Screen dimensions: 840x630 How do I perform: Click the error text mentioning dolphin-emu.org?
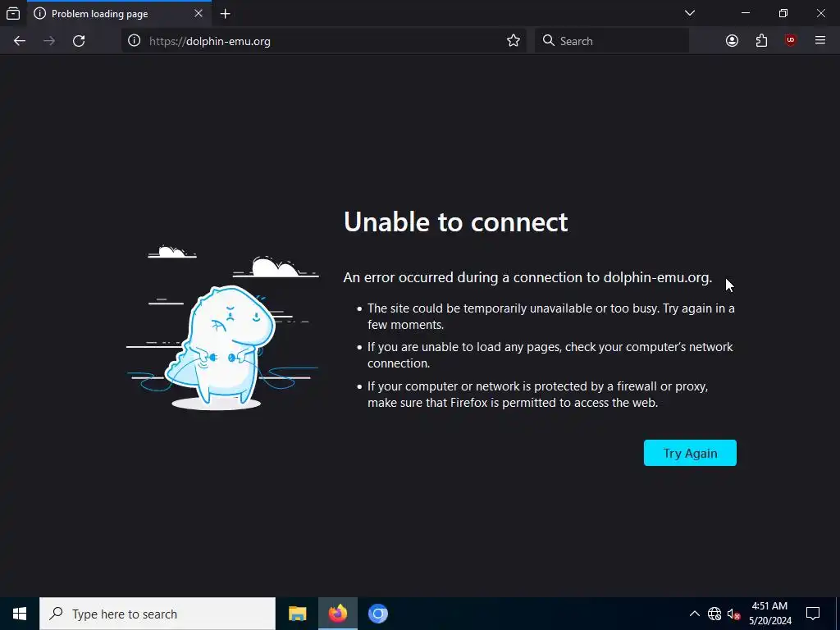pos(527,277)
